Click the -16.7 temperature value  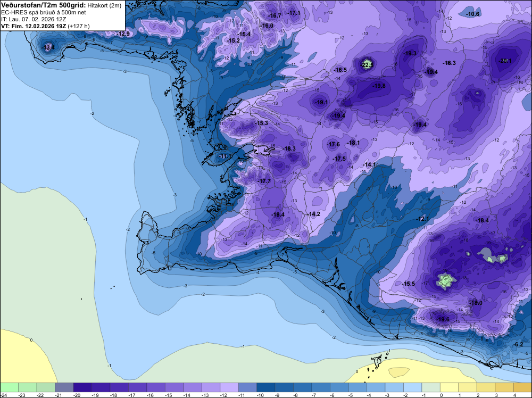[275, 15]
